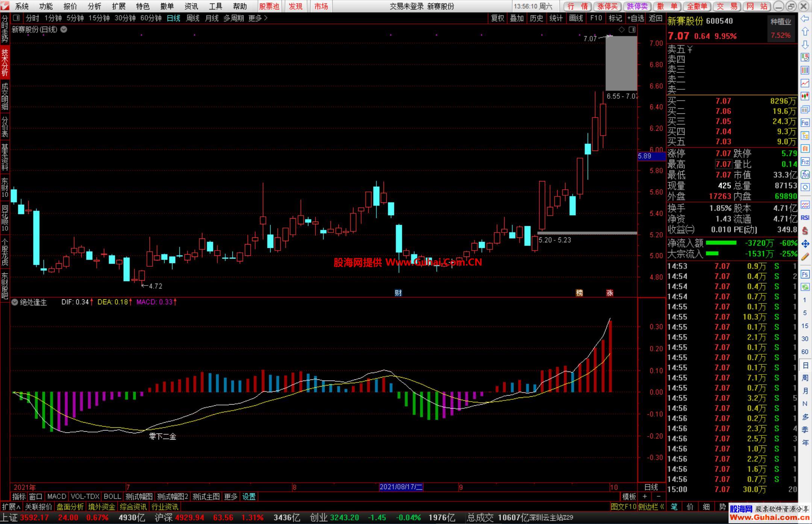Click the plus button beside 模板
This screenshot has height=524, width=812.
pos(644,497)
